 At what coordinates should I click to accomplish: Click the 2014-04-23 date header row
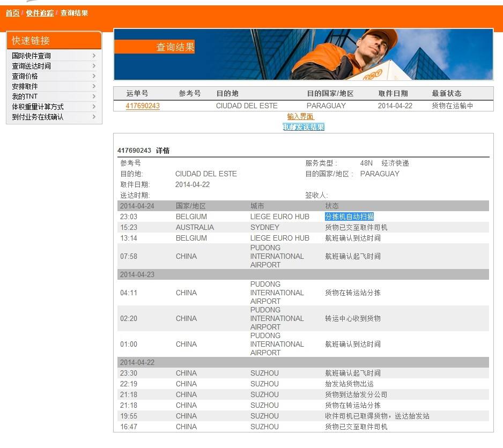coord(303,274)
